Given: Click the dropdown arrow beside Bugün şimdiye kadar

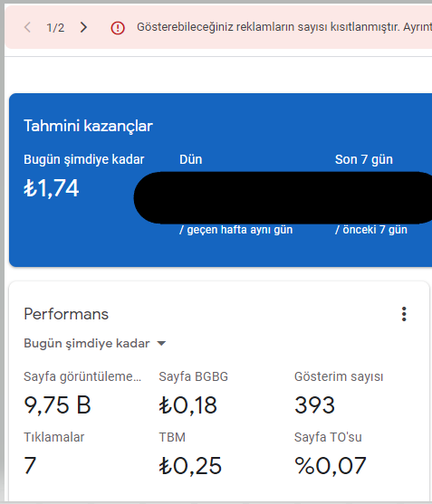Looking at the screenshot, I should [161, 344].
